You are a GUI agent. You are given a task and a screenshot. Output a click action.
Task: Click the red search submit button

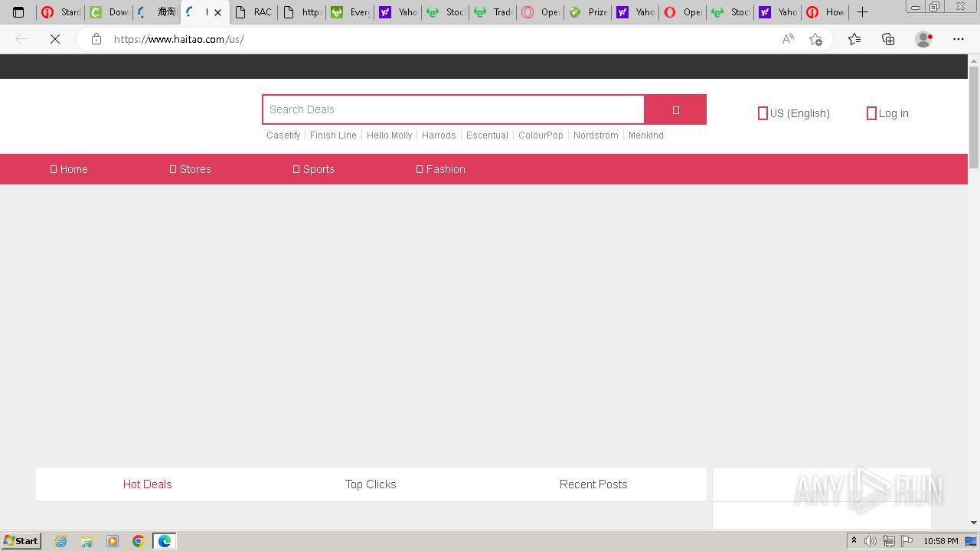675,109
